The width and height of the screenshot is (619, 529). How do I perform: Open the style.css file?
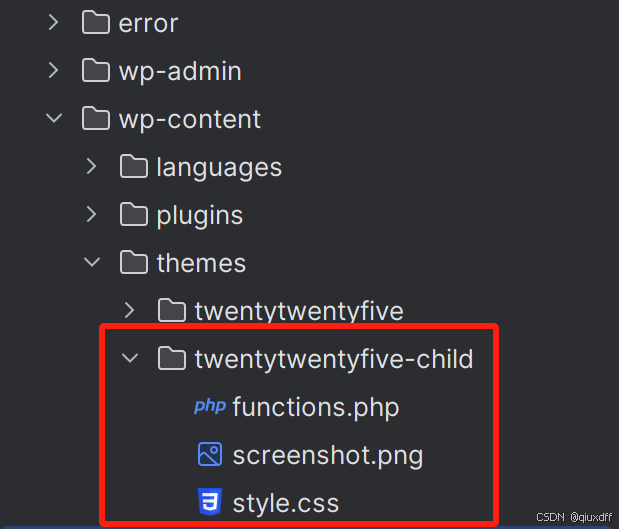[286, 504]
